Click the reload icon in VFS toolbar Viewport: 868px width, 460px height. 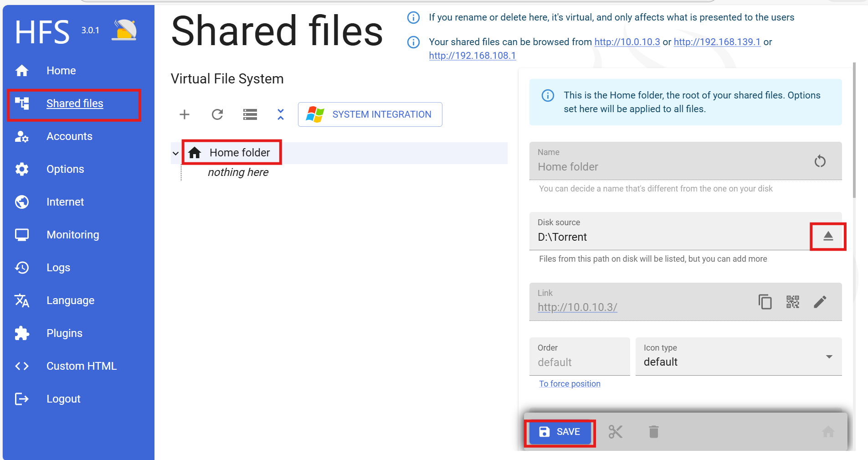pos(217,114)
